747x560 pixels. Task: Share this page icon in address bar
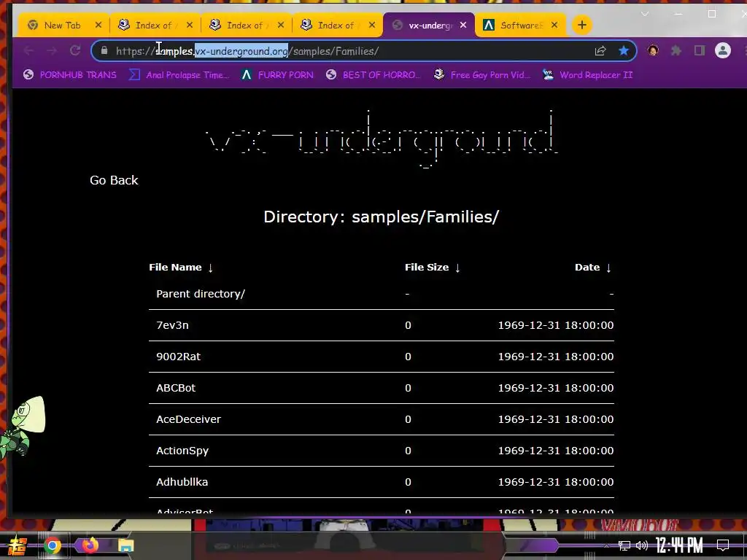point(600,50)
